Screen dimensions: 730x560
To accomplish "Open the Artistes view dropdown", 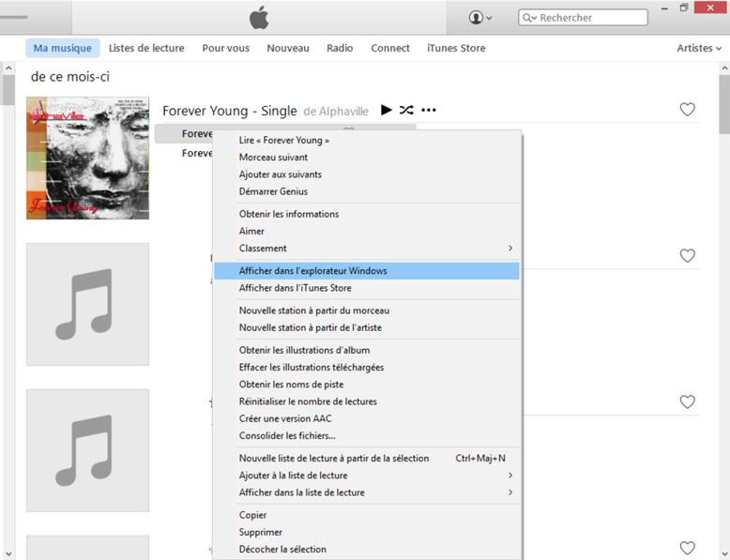I will 699,48.
